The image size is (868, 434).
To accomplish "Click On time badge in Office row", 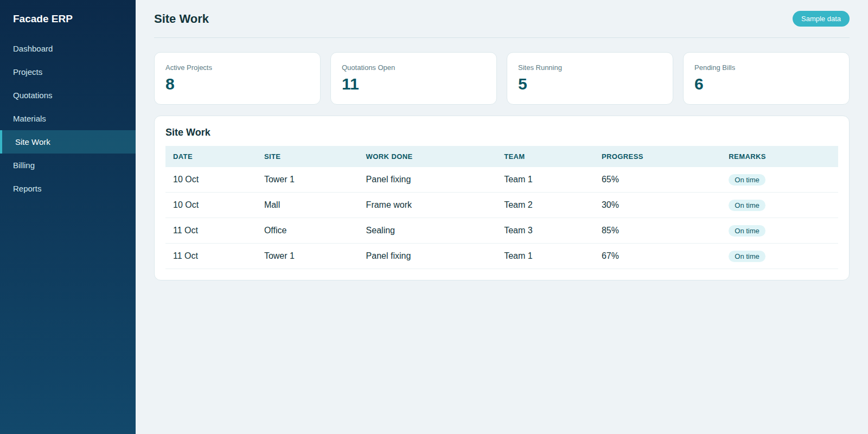I will tap(747, 231).
